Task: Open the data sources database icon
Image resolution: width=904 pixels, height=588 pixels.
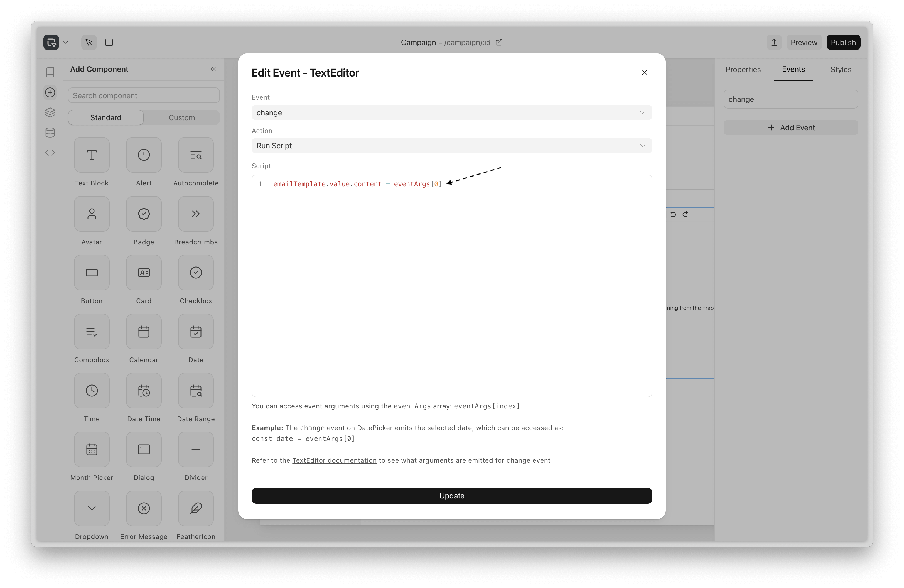Action: pyautogui.click(x=50, y=133)
